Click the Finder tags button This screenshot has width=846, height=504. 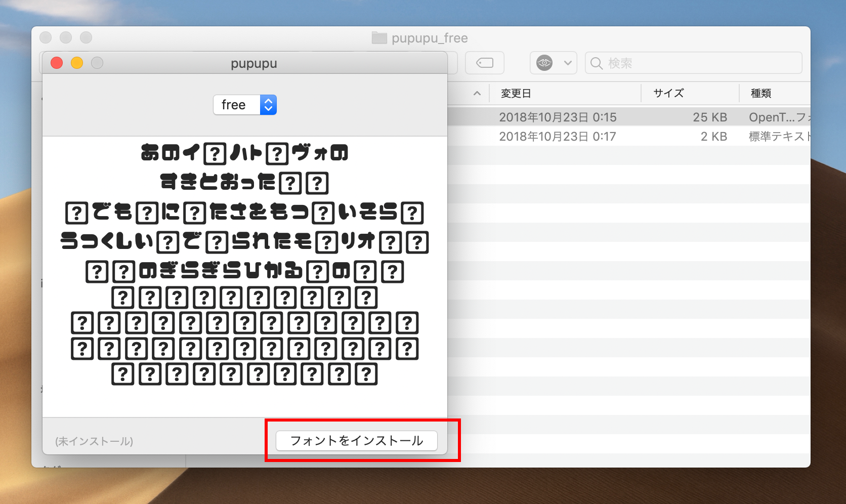pyautogui.click(x=485, y=63)
